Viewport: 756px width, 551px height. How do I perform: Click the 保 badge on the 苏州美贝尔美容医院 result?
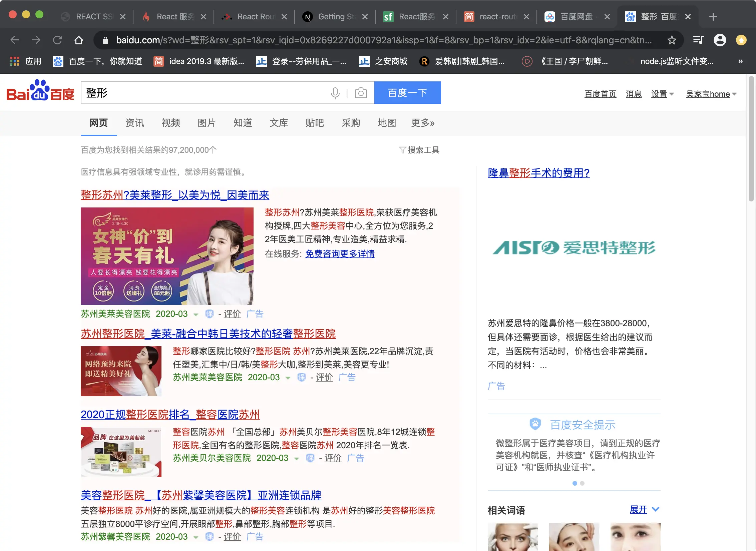(310, 458)
